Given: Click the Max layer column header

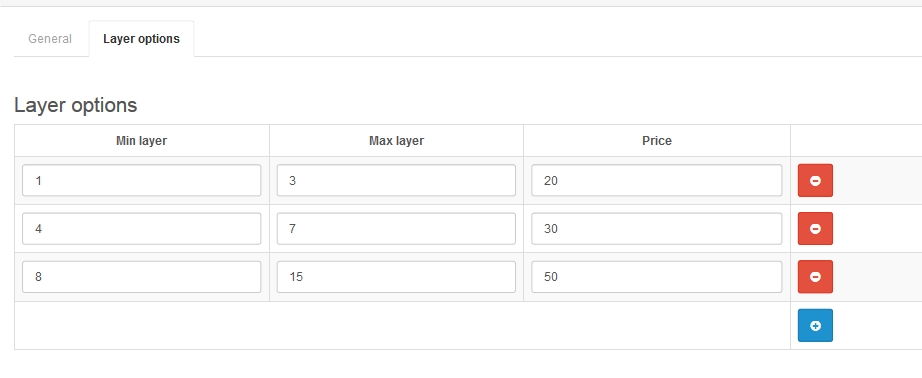Looking at the screenshot, I should [x=396, y=141].
